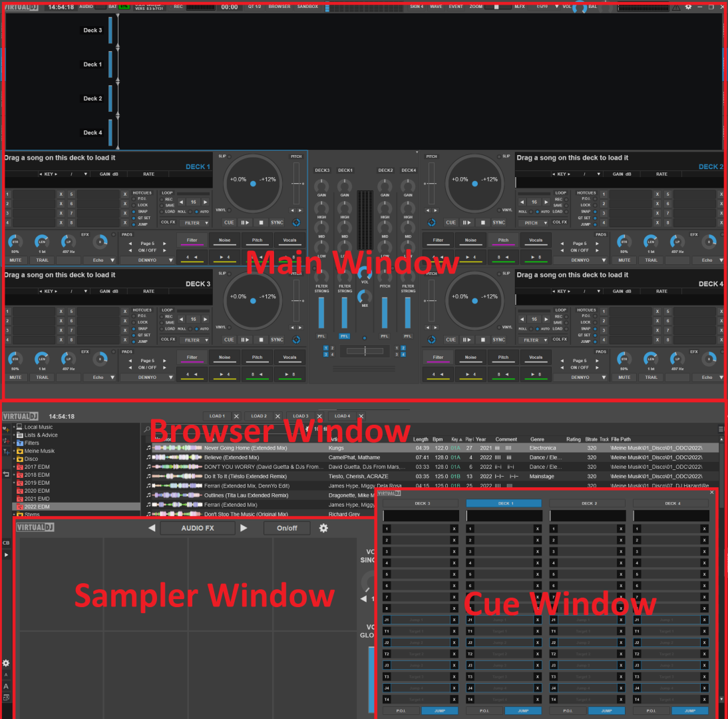Toggle SNAP hotcue option on Deck 1
Image resolution: width=728 pixels, height=719 pixels.
[133, 211]
